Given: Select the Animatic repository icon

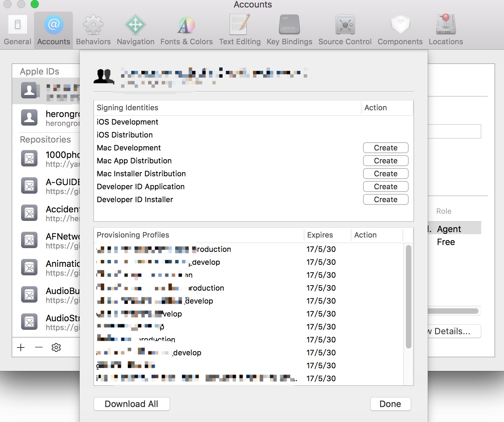Looking at the screenshot, I should pos(29,267).
